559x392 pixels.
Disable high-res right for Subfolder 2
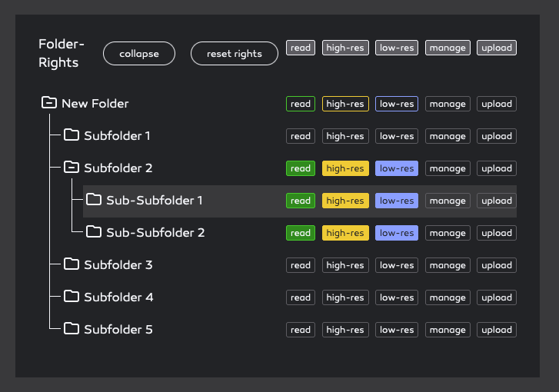[345, 168]
